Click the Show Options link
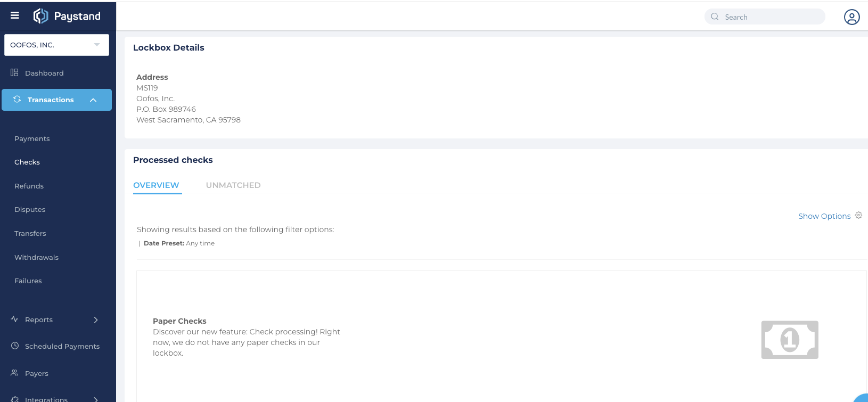The width and height of the screenshot is (868, 402). pos(824,216)
